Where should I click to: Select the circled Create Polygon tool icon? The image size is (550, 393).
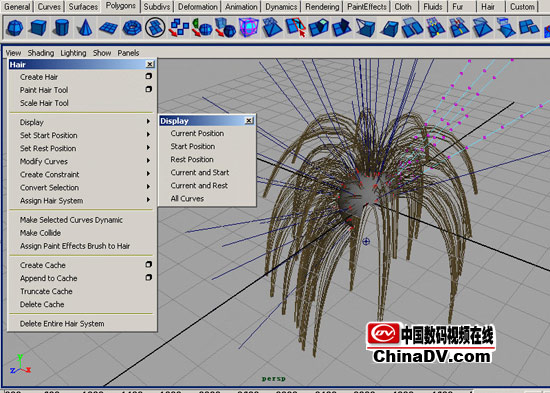155,28
